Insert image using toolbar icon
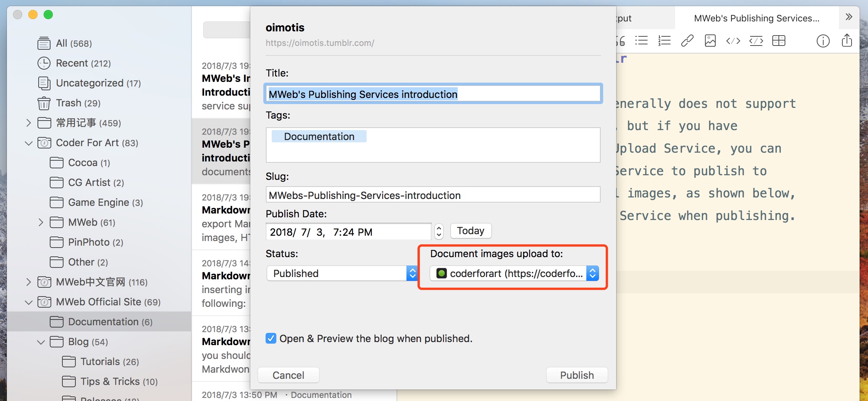Image resolution: width=868 pixels, height=401 pixels. (x=710, y=41)
